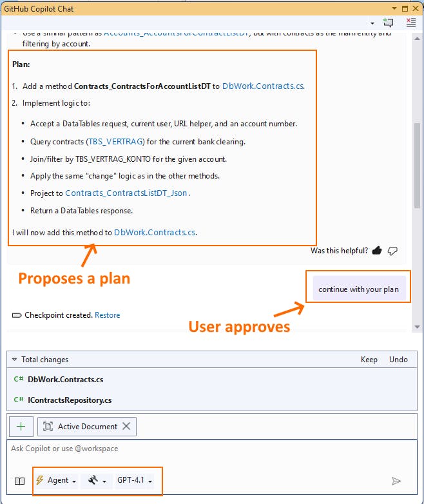Viewport: 424px width, 504px height.
Task: Add a reference with the plus button
Action: (21, 426)
